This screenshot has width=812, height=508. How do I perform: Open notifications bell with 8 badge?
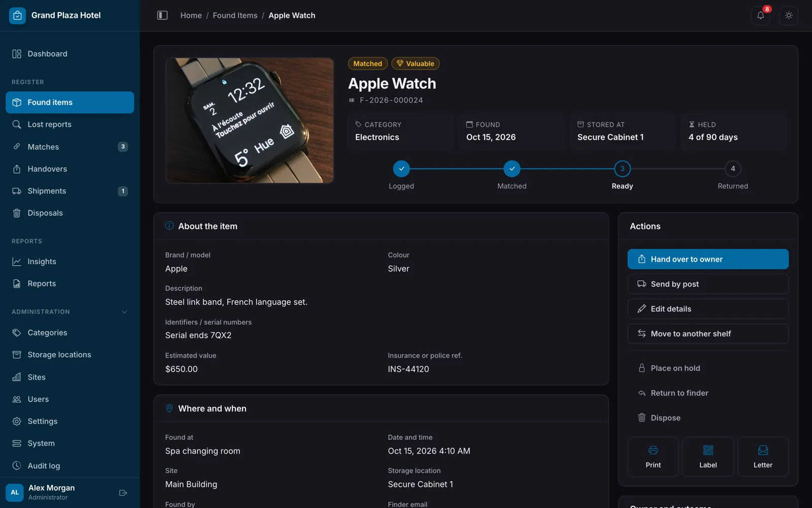(x=760, y=15)
